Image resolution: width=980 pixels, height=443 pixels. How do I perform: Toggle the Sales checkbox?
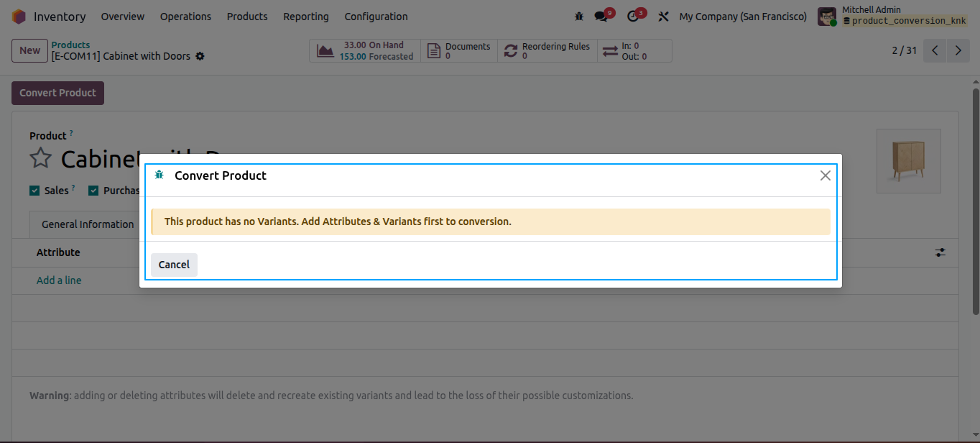point(34,191)
